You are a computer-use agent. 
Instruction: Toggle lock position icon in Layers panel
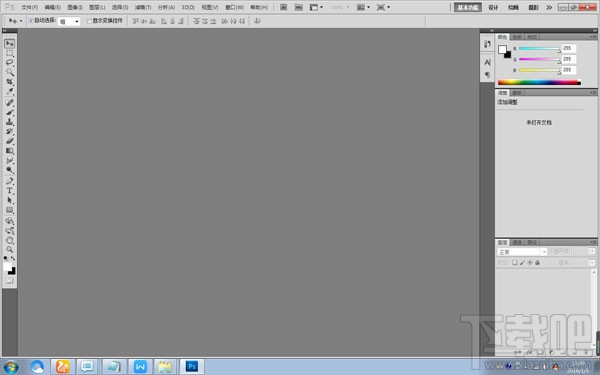[530, 262]
